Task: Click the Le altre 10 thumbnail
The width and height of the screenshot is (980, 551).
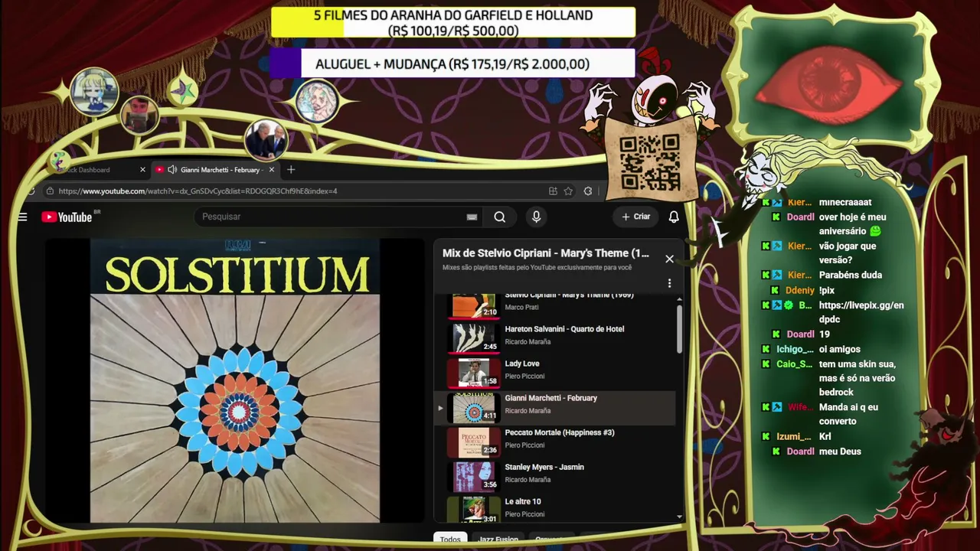Action: (474, 510)
